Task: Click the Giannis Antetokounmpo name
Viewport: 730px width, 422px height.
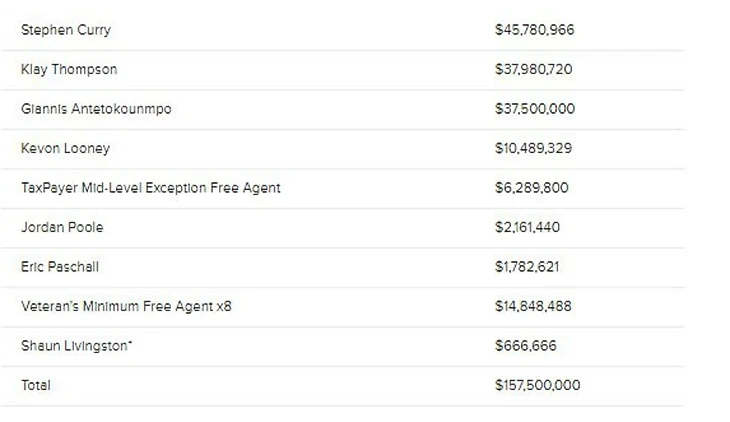Action: coord(96,109)
